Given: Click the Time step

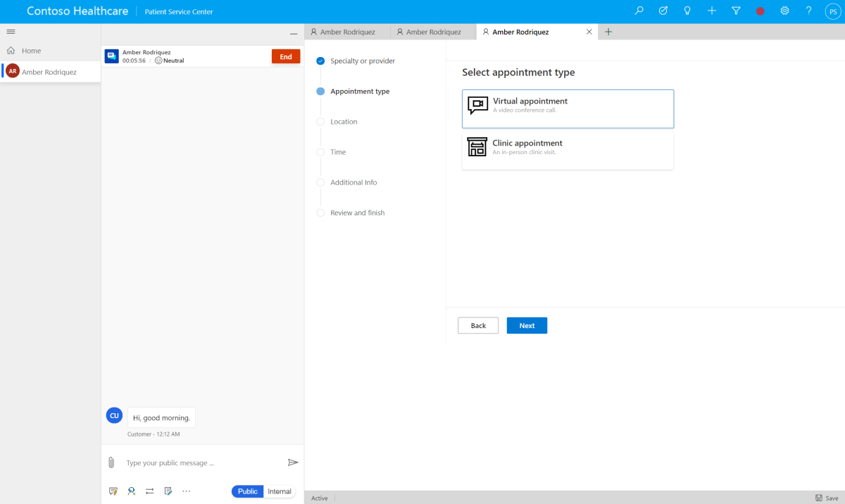Looking at the screenshot, I should (338, 152).
